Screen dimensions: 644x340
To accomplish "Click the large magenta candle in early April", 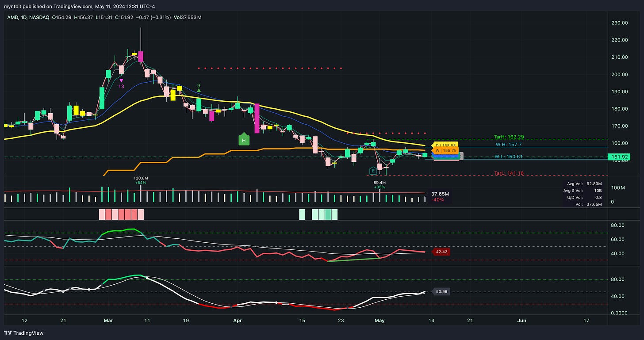I will tap(257, 118).
